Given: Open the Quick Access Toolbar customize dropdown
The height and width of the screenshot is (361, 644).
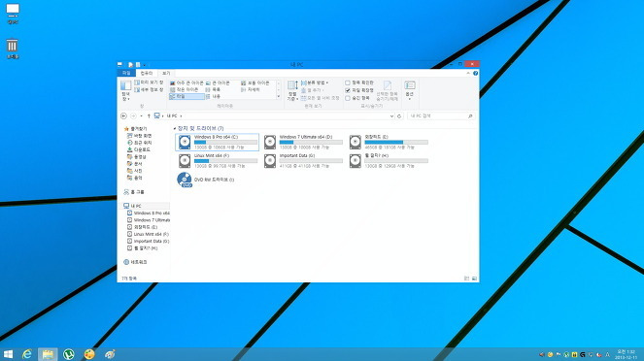Looking at the screenshot, I should [145, 65].
